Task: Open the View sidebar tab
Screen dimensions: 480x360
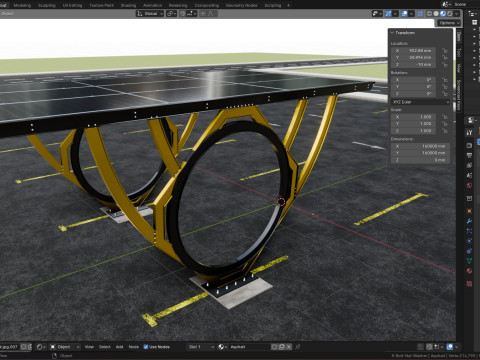Action: (x=459, y=68)
